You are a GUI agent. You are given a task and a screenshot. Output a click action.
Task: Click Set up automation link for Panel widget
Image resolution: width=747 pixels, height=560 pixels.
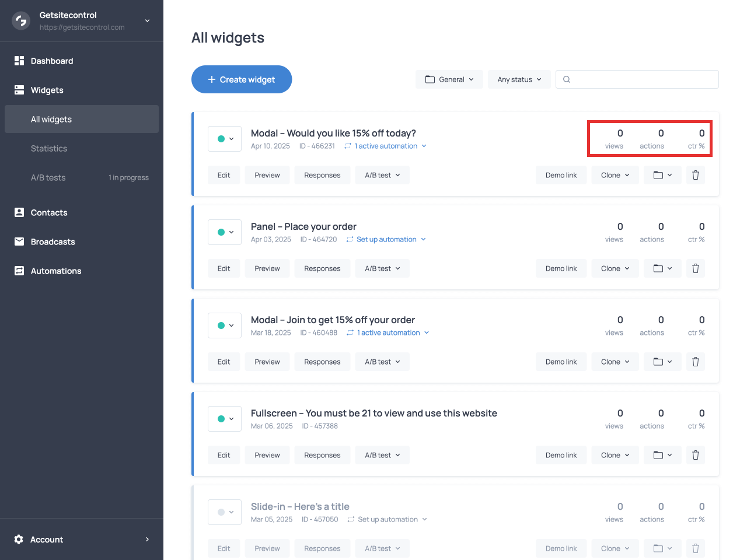(386, 239)
